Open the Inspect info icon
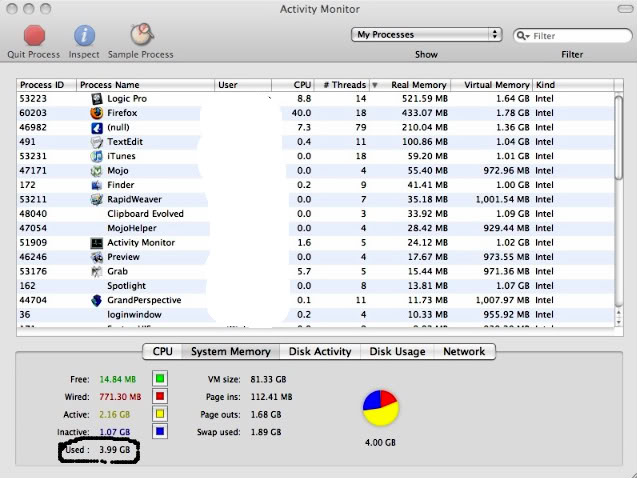The width and height of the screenshot is (637, 478). click(x=84, y=35)
